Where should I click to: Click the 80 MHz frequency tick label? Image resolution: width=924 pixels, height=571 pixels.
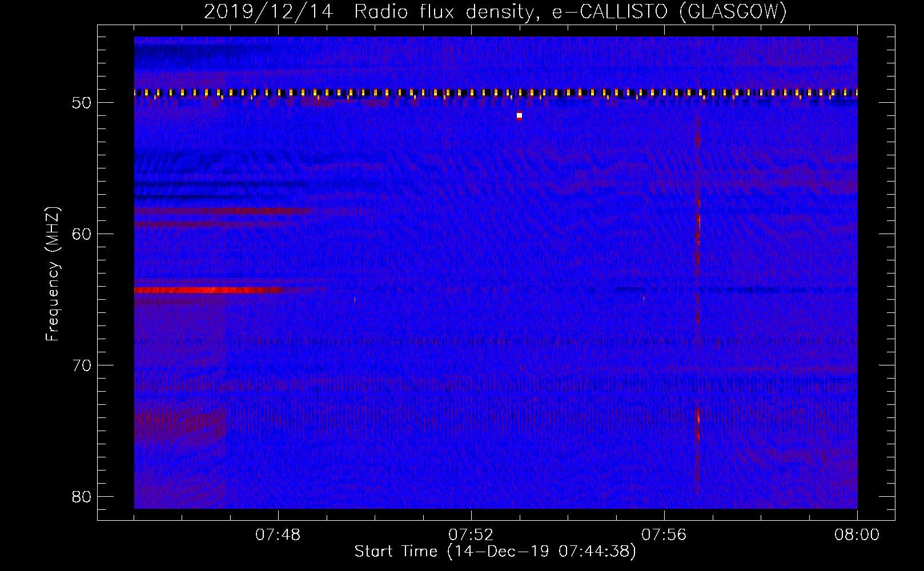[x=82, y=496]
